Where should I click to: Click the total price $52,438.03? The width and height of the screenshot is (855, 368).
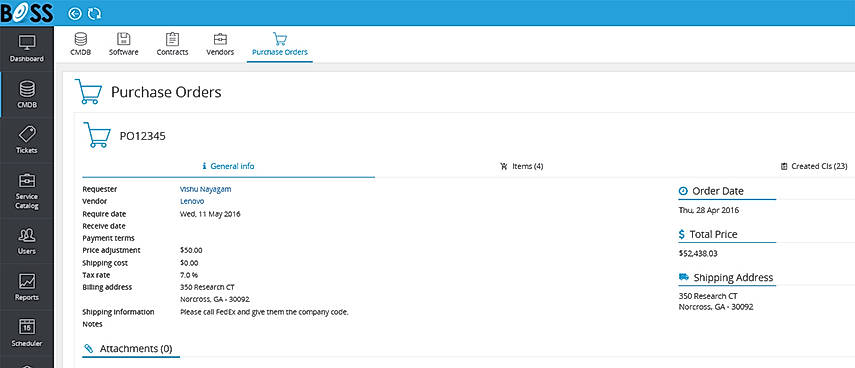(x=698, y=254)
